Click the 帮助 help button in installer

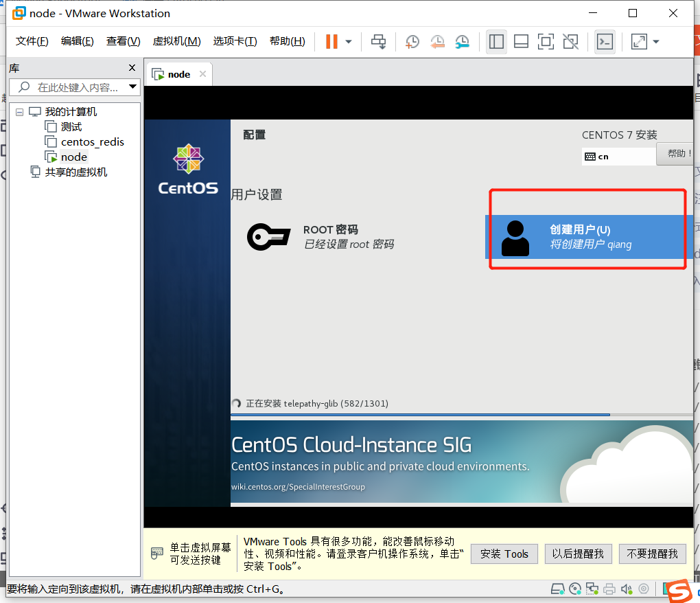[x=675, y=154]
